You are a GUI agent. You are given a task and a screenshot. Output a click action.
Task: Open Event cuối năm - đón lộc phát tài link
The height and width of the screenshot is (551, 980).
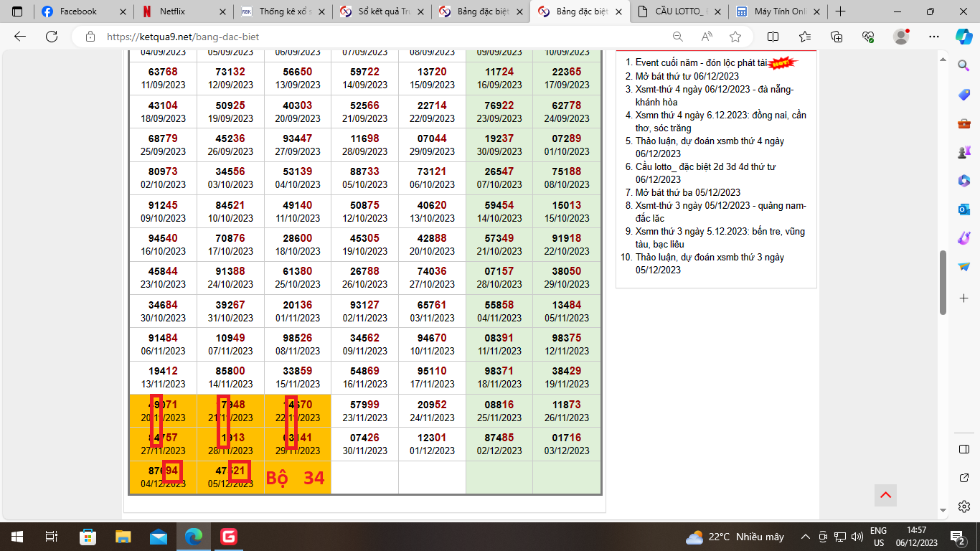tap(702, 62)
